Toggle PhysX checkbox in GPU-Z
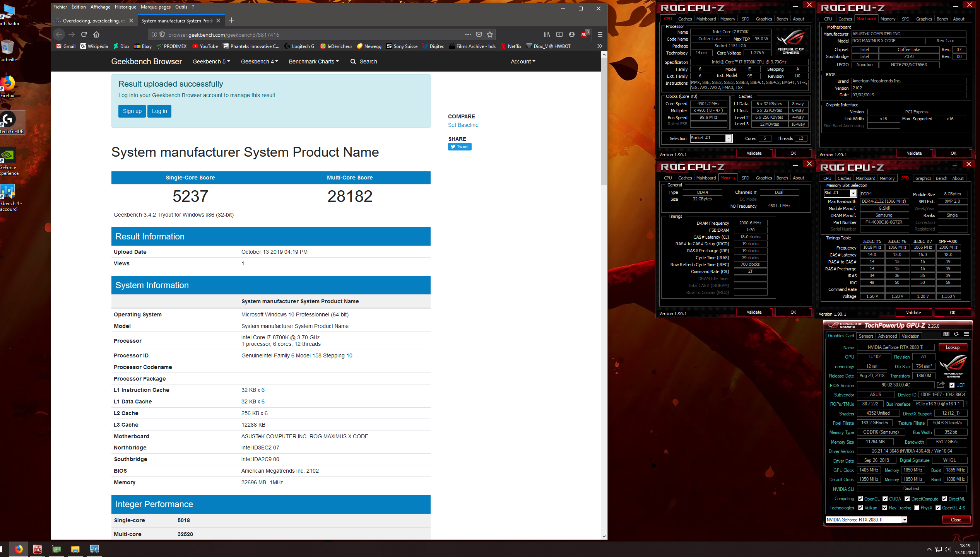This screenshot has height=557, width=980. click(916, 508)
